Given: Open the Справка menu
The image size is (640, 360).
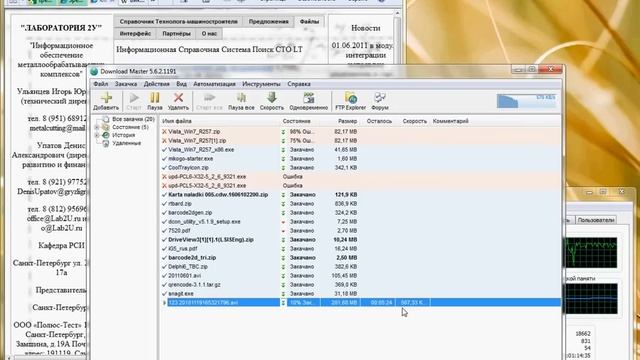Looking at the screenshot, I should coord(299,84).
